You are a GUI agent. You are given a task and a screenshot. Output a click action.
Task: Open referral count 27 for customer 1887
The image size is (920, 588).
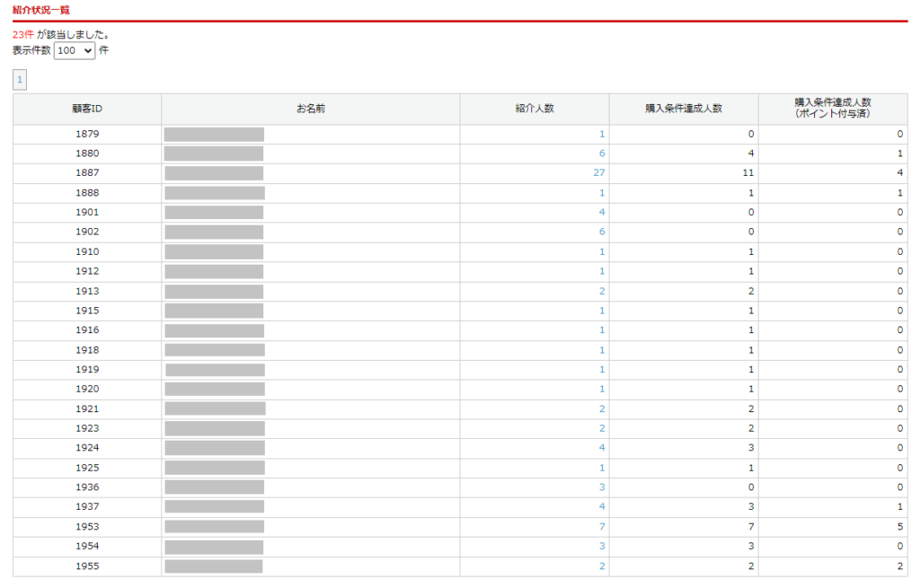click(598, 173)
